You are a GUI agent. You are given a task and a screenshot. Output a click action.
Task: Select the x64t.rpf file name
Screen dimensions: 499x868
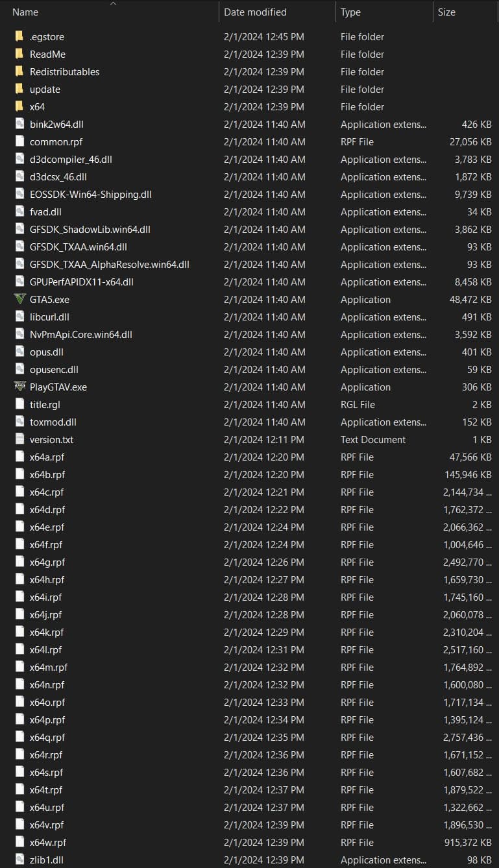point(46,790)
